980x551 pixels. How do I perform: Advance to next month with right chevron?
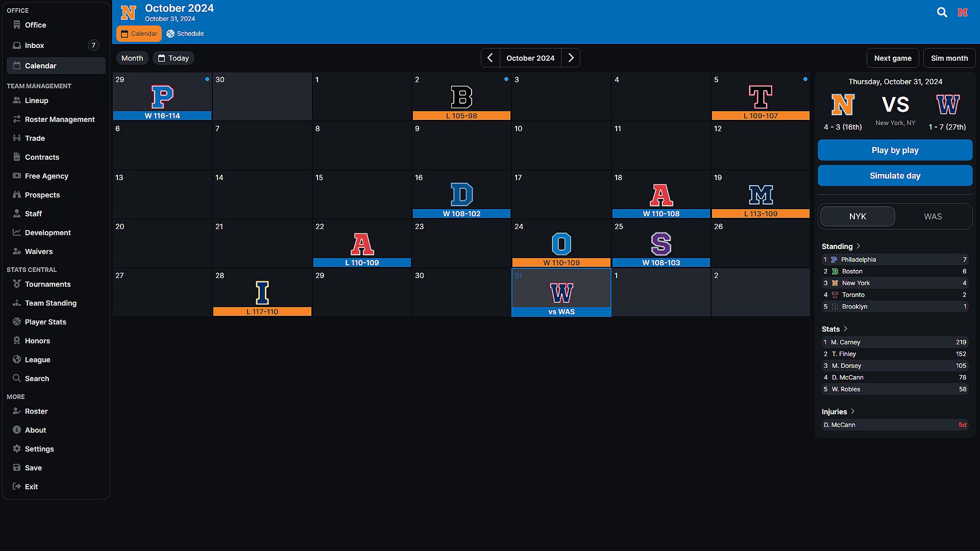click(571, 58)
